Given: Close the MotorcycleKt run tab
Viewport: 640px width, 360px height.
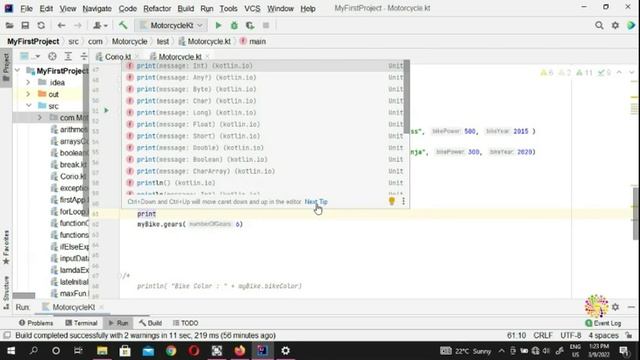Looking at the screenshot, I should [x=101, y=307].
